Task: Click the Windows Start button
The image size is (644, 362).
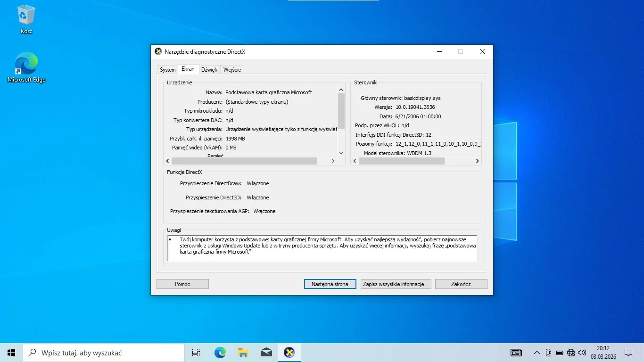Action: [x=11, y=352]
